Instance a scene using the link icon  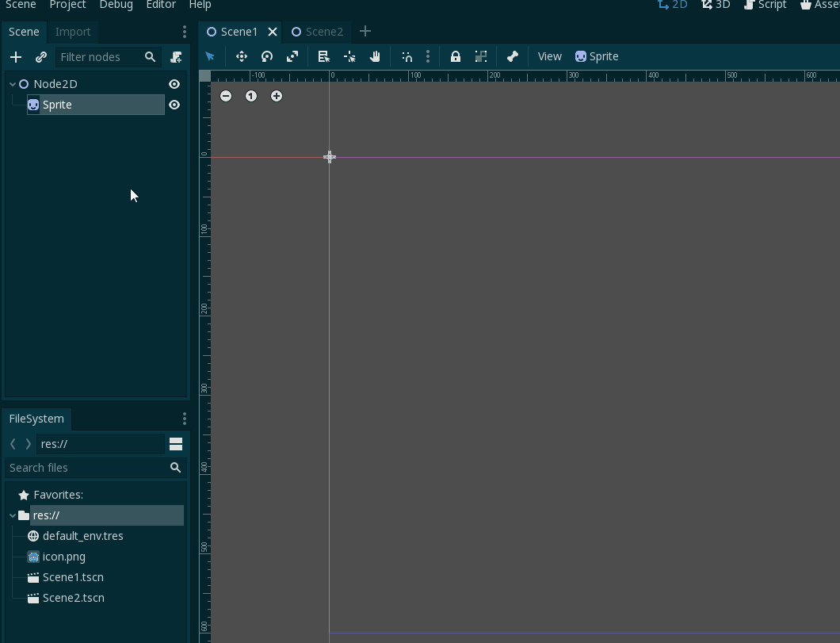41,57
